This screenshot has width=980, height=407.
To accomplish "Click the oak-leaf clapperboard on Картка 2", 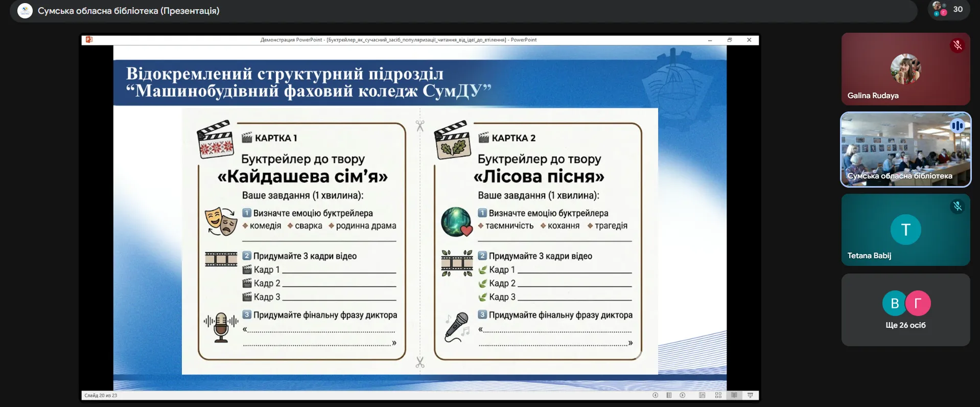I will coord(452,139).
